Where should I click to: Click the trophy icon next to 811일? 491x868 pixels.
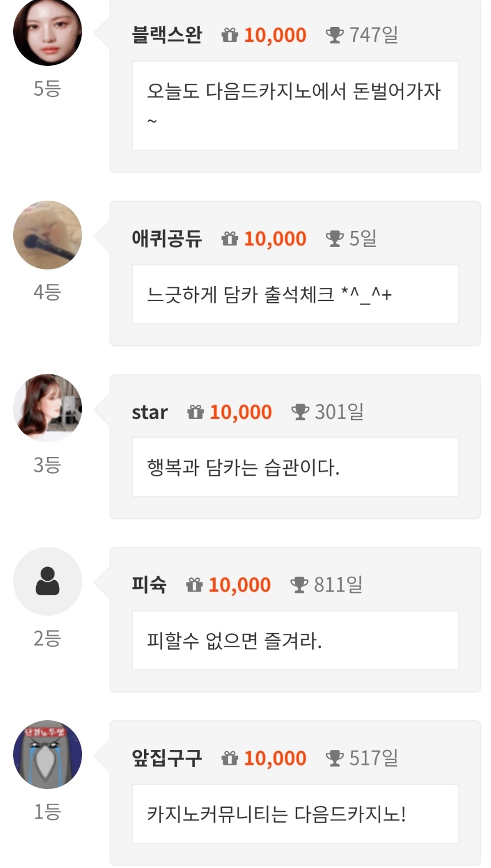coord(299,585)
